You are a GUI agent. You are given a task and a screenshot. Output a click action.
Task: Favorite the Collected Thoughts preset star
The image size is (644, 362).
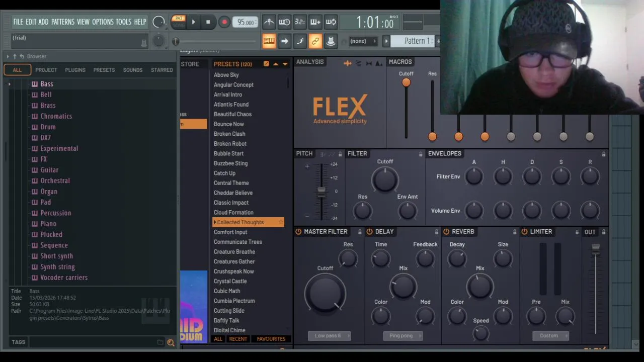281,222
